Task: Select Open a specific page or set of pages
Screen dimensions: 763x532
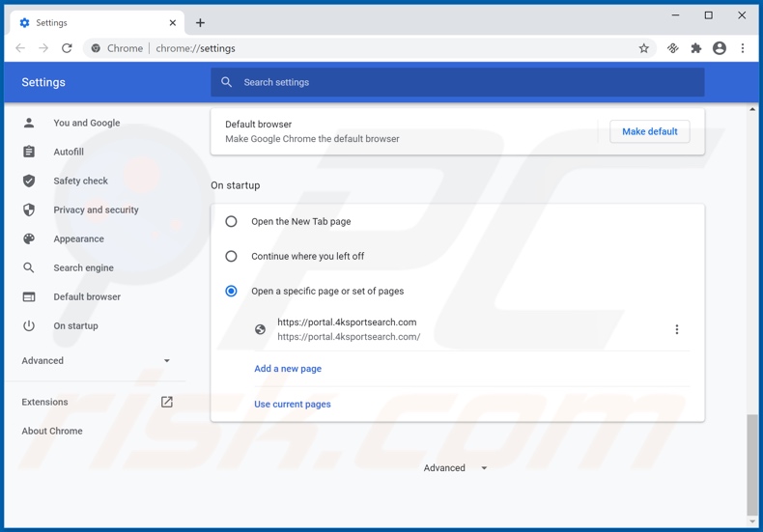Action: [x=231, y=292]
